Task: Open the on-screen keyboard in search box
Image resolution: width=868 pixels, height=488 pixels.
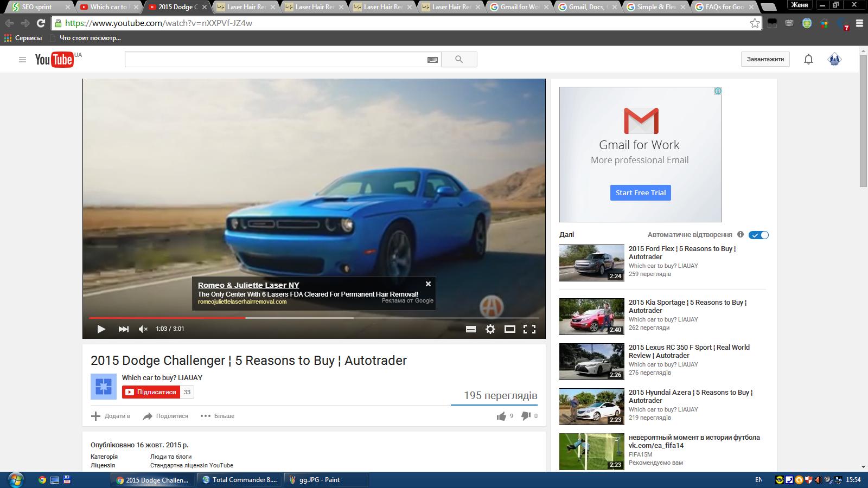Action: (432, 60)
